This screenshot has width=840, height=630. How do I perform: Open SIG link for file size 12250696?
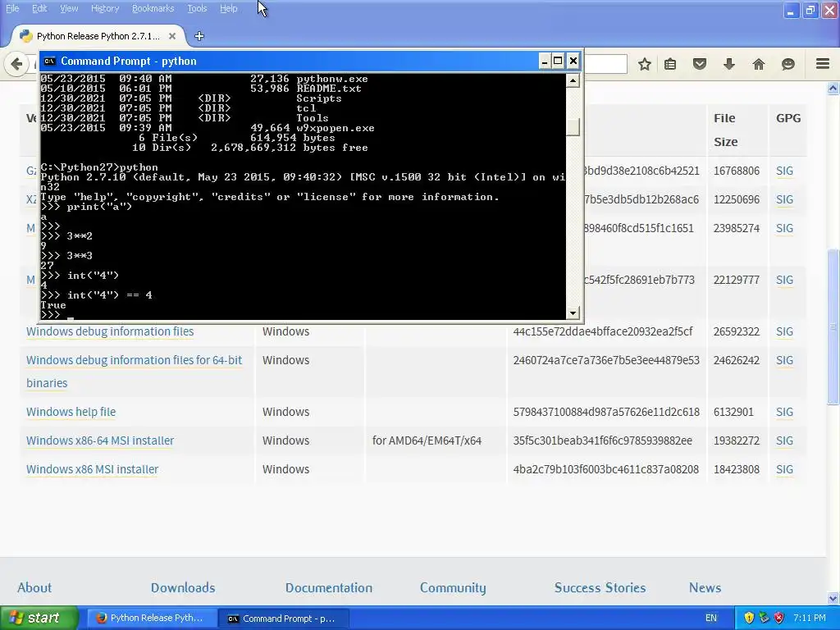[x=784, y=200]
